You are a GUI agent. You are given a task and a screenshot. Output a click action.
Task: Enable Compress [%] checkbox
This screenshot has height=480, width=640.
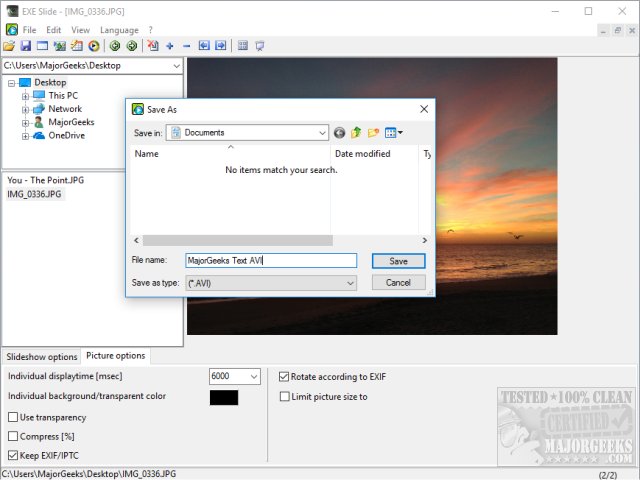13,436
